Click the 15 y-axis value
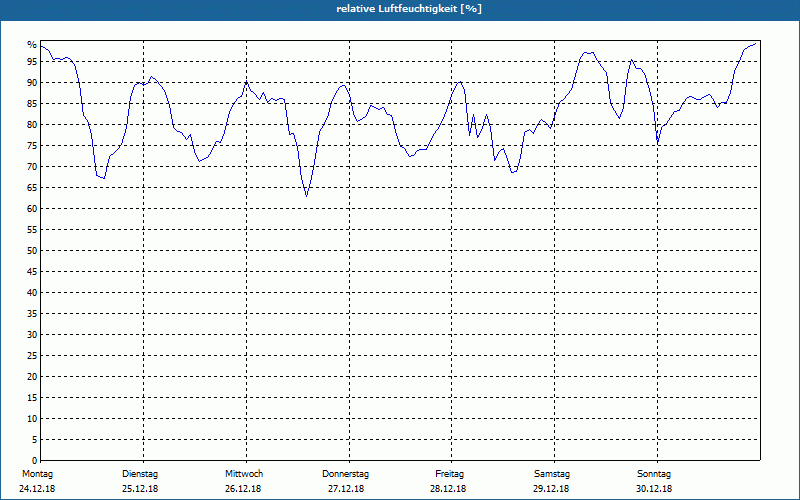The image size is (800, 500). point(32,398)
